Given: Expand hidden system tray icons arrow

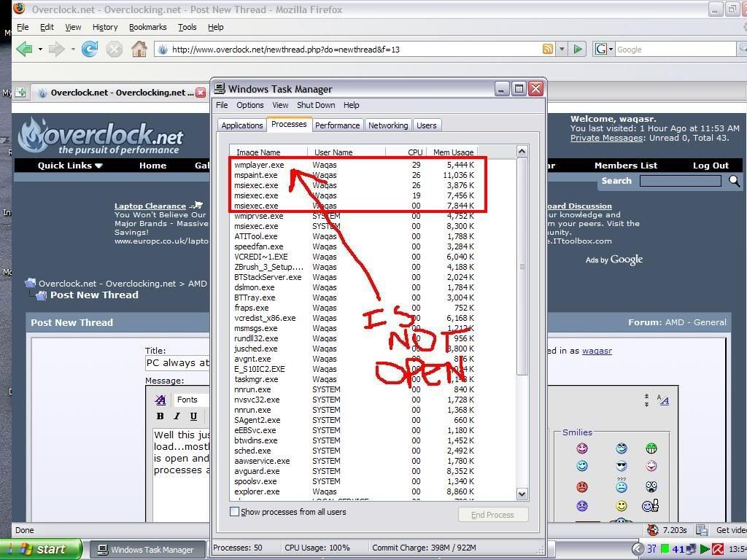Looking at the screenshot, I should (638, 550).
